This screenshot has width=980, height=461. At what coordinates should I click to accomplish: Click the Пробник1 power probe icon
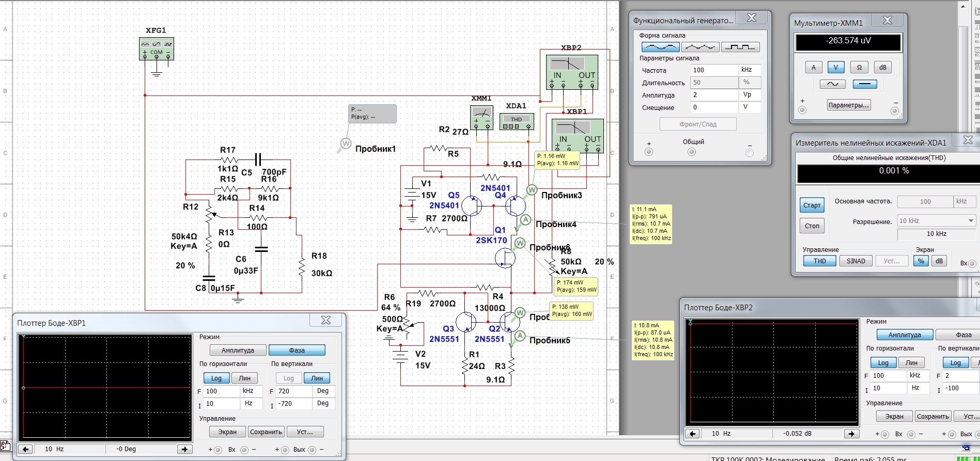click(345, 145)
